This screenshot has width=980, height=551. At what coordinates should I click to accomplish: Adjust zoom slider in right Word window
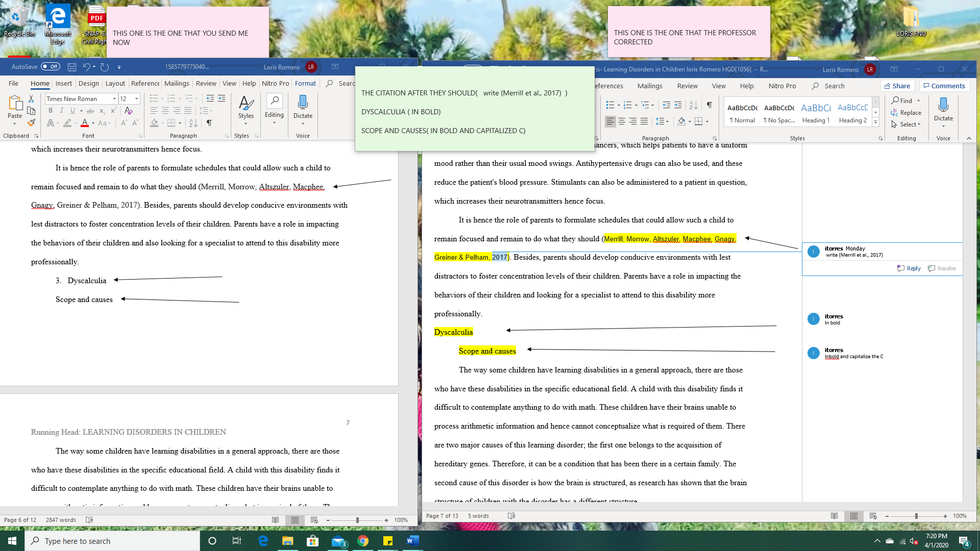(x=916, y=516)
